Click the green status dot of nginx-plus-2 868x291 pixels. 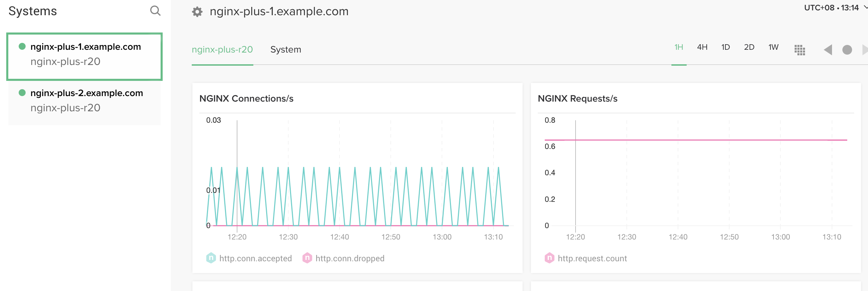(x=22, y=93)
